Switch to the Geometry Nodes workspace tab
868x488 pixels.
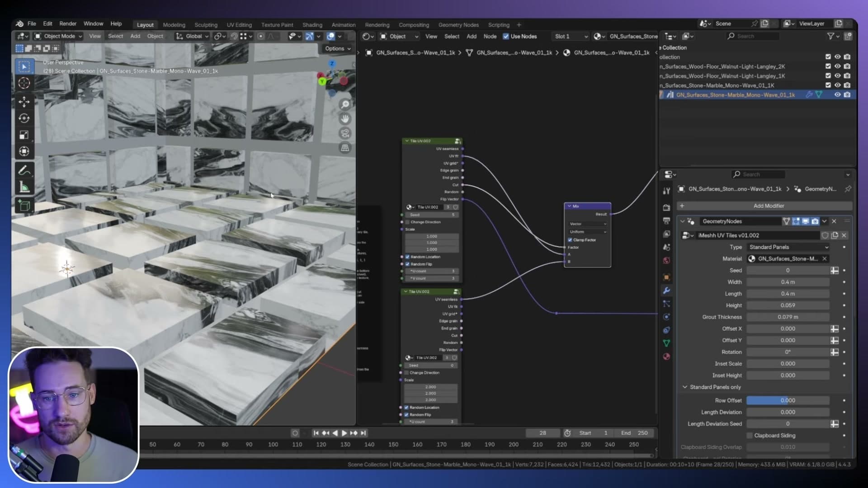pyautogui.click(x=458, y=25)
